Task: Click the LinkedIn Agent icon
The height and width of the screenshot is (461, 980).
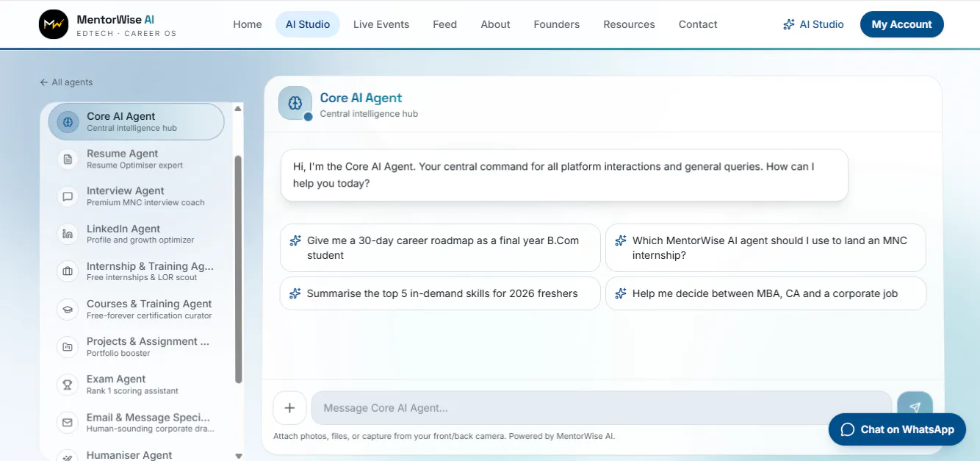Action: click(x=68, y=234)
